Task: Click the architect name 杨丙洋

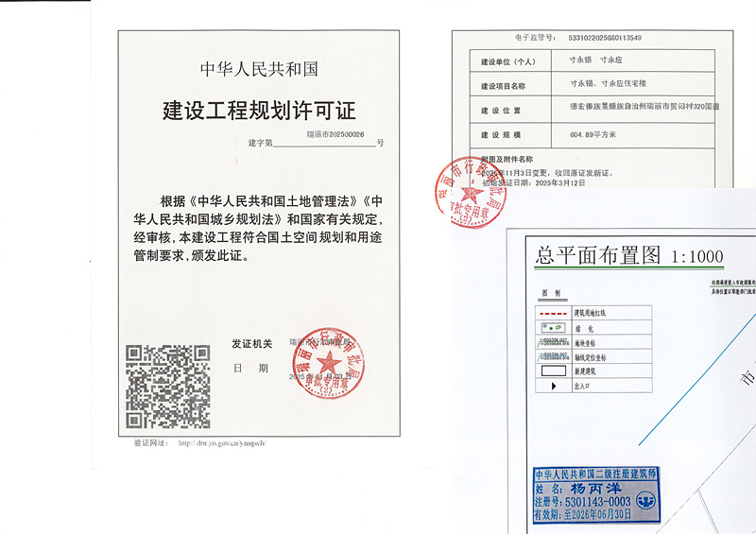Action: (596, 489)
